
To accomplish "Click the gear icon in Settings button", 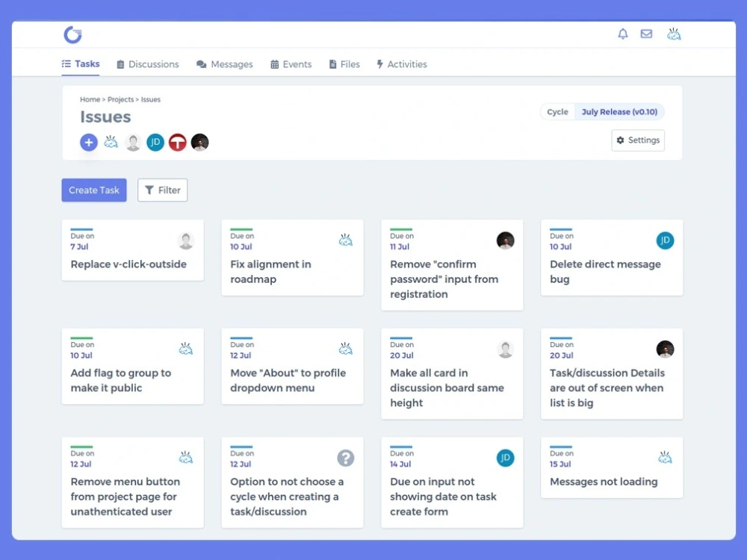I will click(620, 140).
